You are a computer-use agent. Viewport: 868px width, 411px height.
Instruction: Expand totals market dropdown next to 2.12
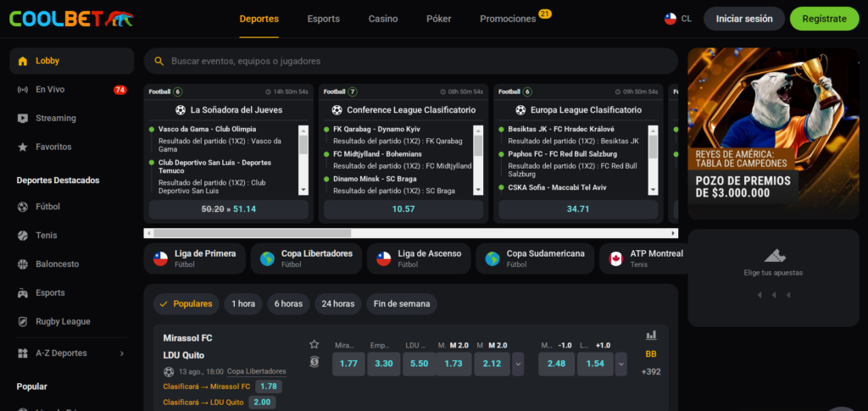[x=518, y=364]
